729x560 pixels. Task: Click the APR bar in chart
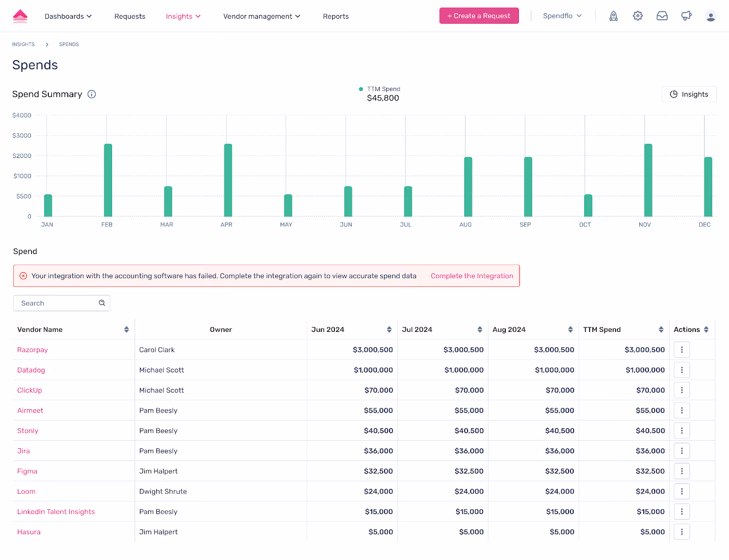coord(228,180)
